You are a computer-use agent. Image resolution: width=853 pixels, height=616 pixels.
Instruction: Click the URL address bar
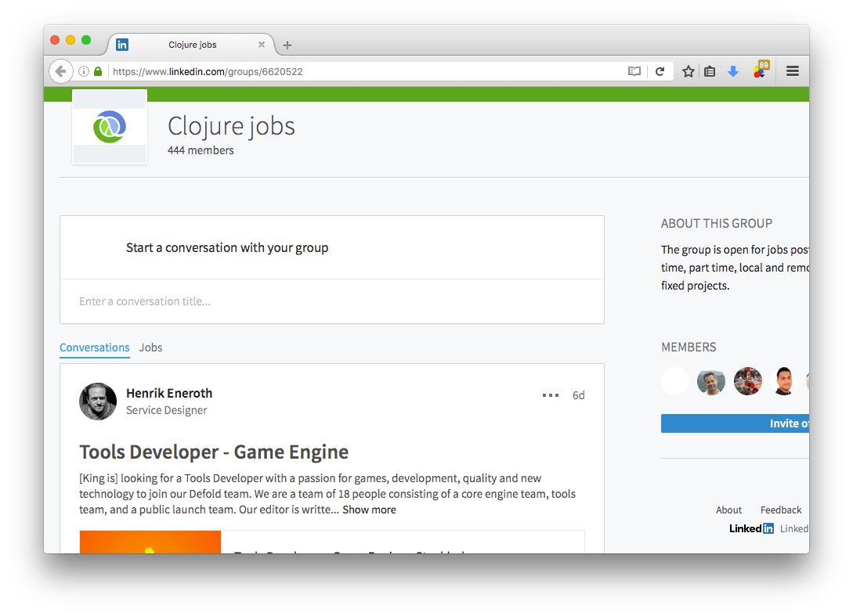click(x=364, y=71)
